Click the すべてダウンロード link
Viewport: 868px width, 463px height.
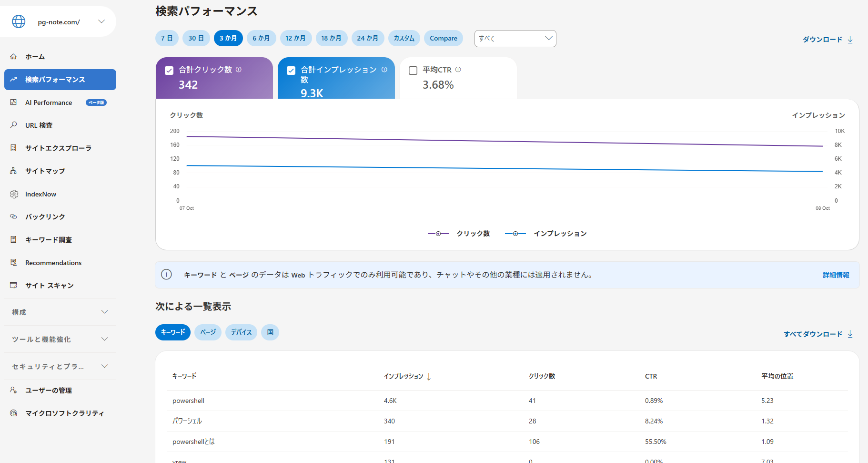(x=818, y=334)
